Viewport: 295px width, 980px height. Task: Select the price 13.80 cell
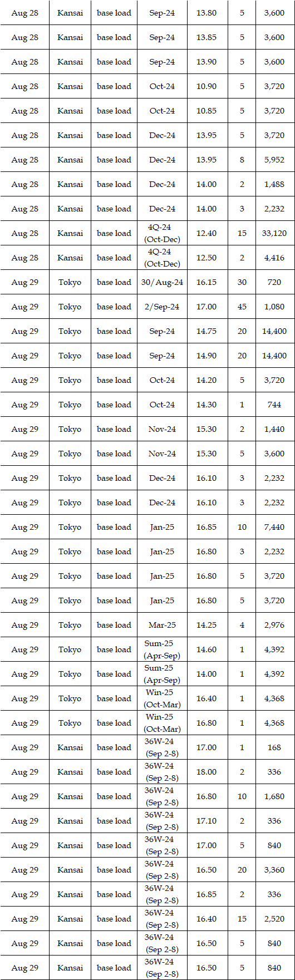click(206, 13)
